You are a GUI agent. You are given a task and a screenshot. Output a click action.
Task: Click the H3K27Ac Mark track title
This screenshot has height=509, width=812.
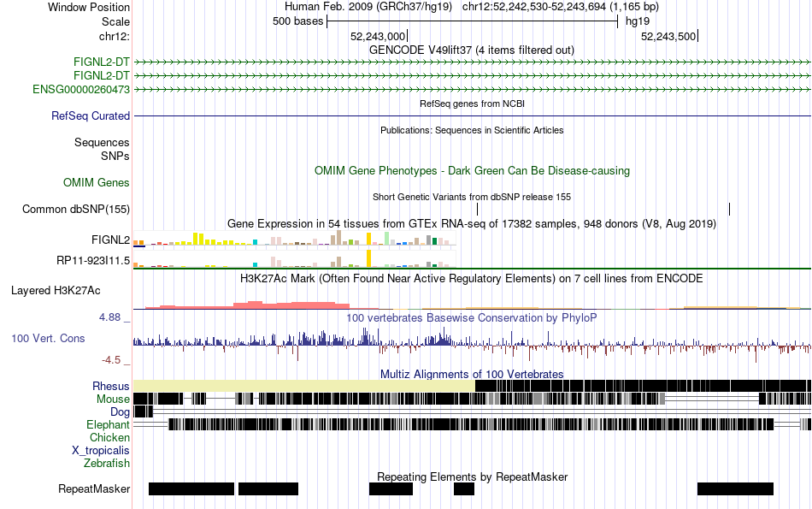point(472,278)
